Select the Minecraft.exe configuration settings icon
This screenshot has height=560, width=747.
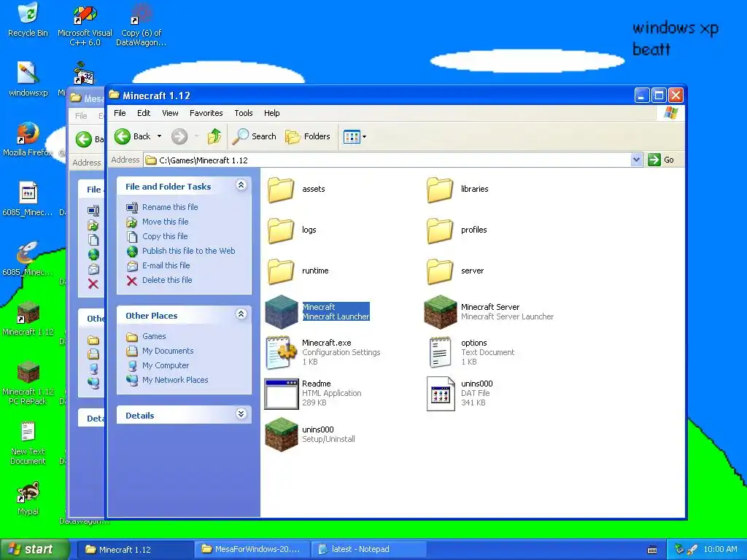point(281,352)
